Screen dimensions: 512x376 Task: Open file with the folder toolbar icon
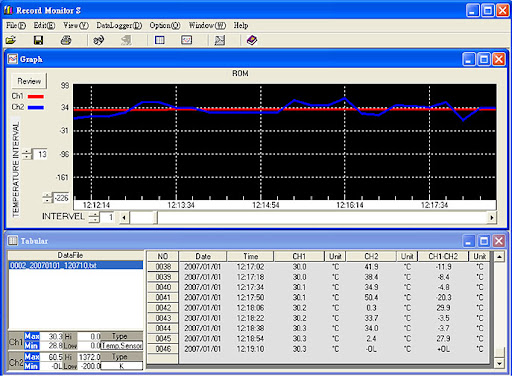pos(11,40)
